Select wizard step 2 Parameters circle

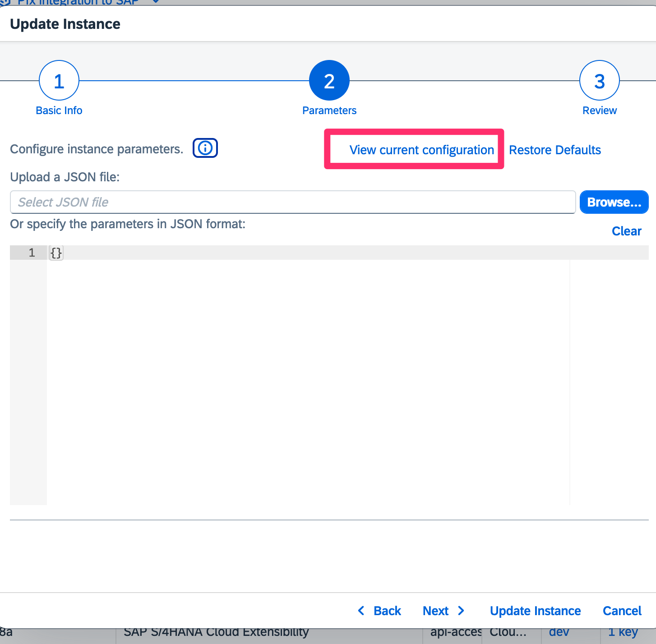329,80
